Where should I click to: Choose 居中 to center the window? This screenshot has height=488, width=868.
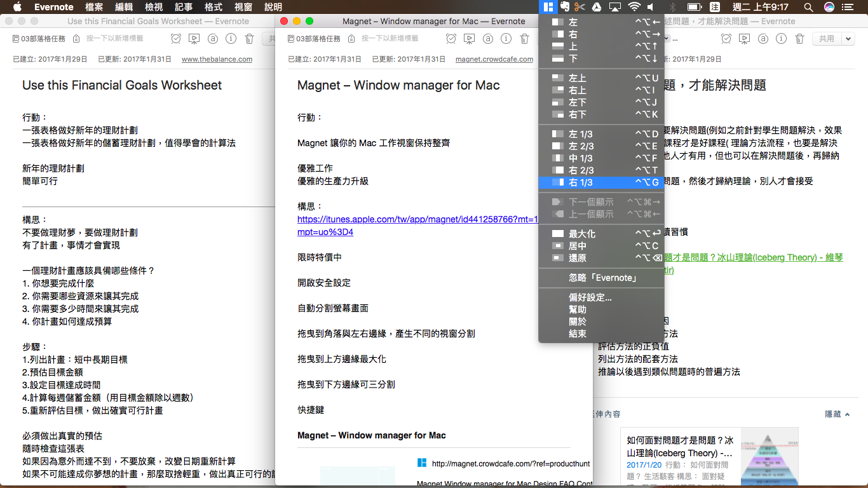601,246
